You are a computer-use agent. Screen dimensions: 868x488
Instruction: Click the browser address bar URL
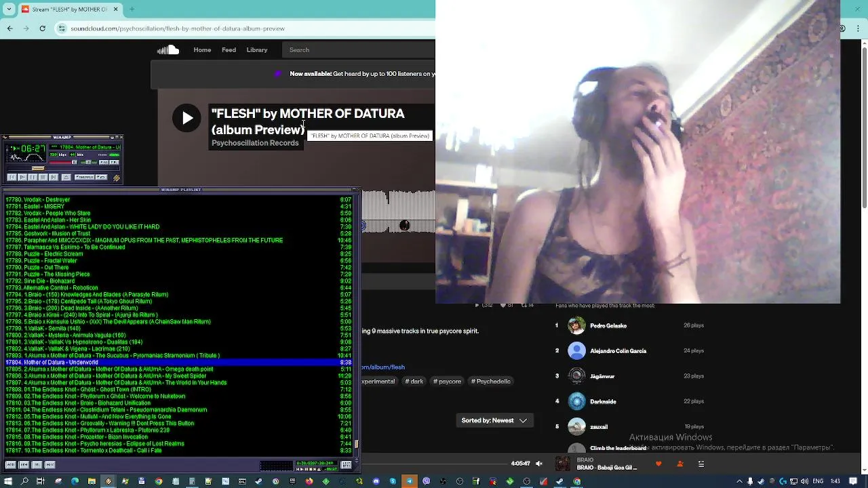pyautogui.click(x=178, y=28)
